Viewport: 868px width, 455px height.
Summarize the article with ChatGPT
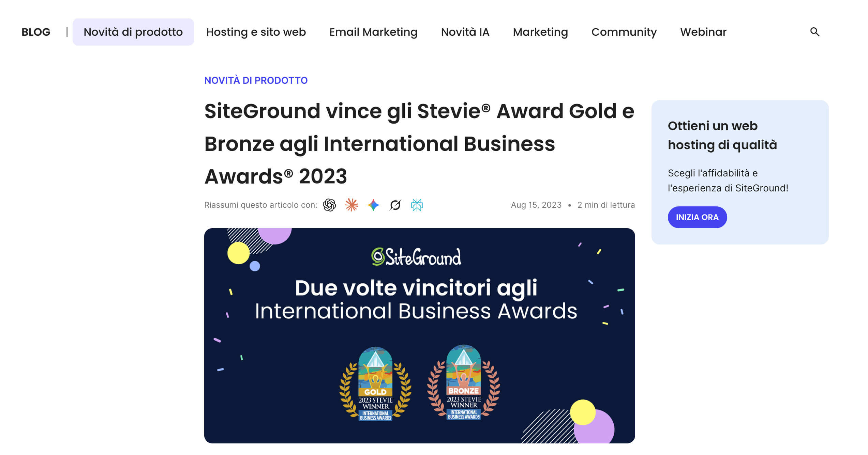(x=329, y=205)
